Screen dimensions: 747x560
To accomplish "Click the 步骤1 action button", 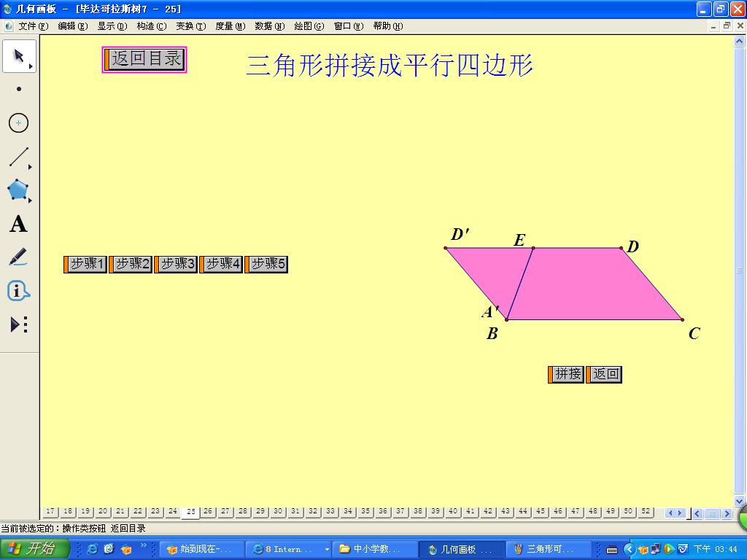I will click(x=85, y=264).
